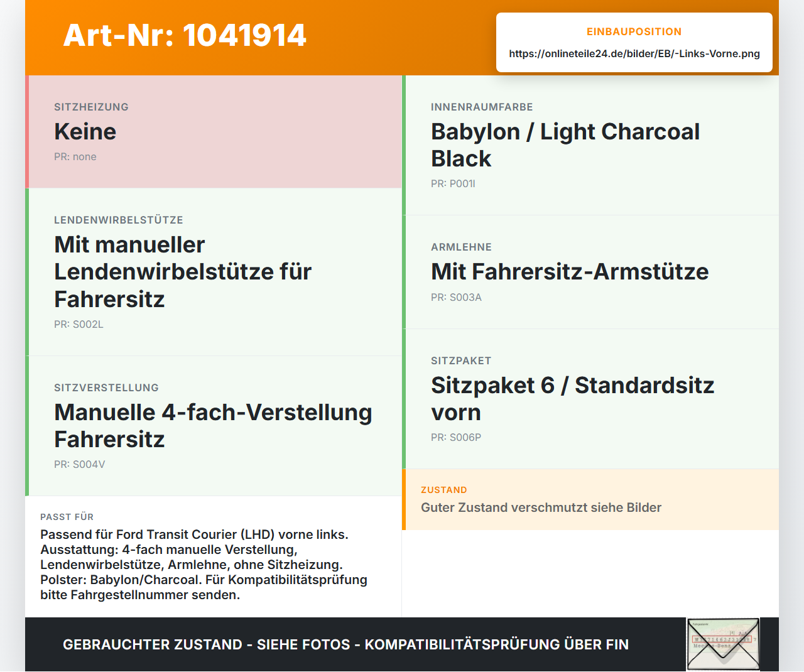804x672 pixels.
Task: Select the Manuelle 4-fach-Verstellung Fahrersitz card
Action: (x=214, y=426)
